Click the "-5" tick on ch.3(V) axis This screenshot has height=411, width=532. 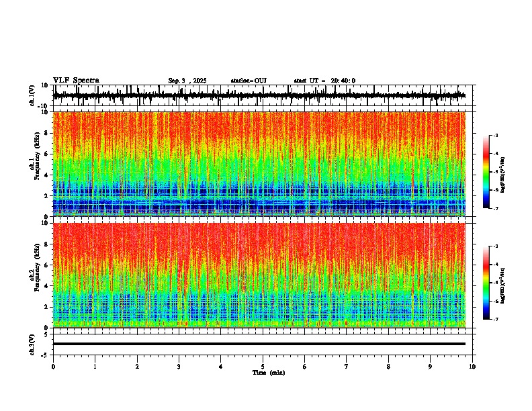(x=45, y=355)
